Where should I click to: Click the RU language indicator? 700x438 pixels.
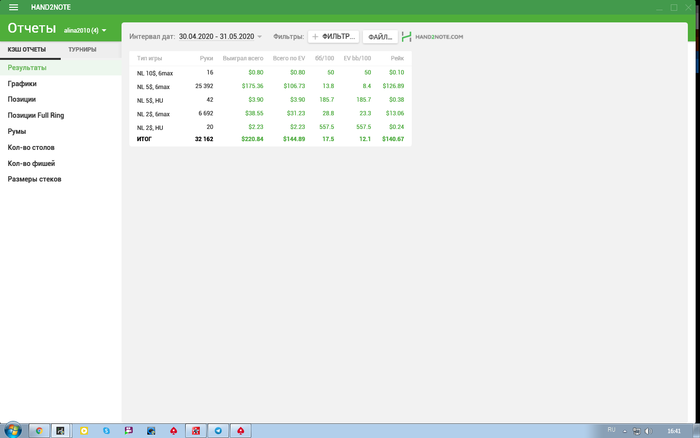[x=611, y=430]
